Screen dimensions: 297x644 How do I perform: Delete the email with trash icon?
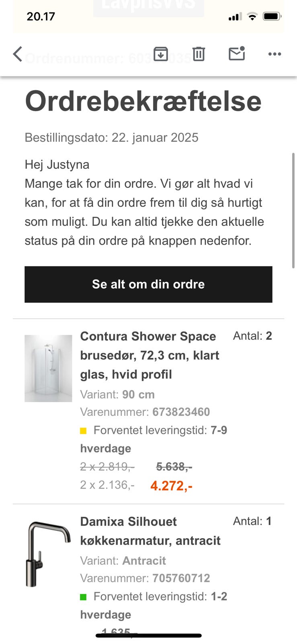pos(199,54)
